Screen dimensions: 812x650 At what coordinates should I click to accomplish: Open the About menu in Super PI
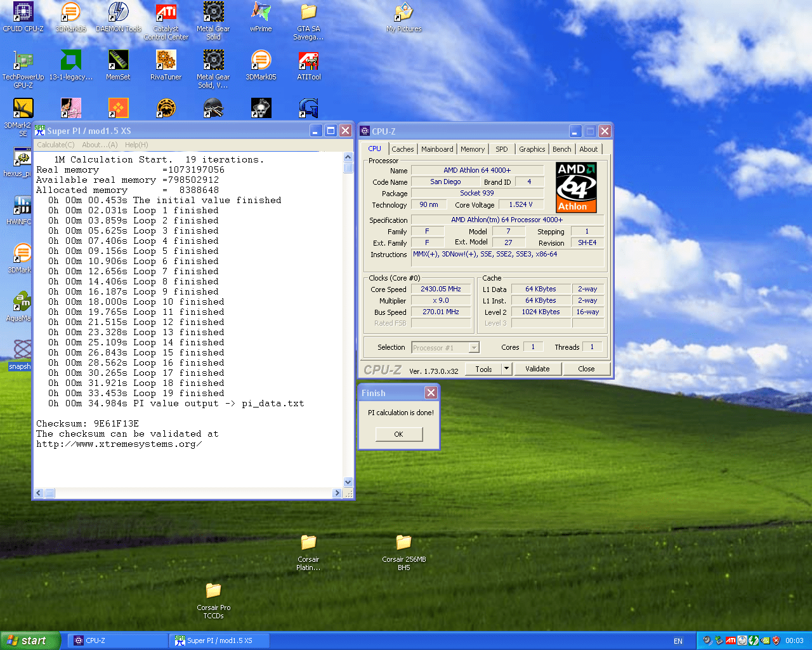(100, 145)
